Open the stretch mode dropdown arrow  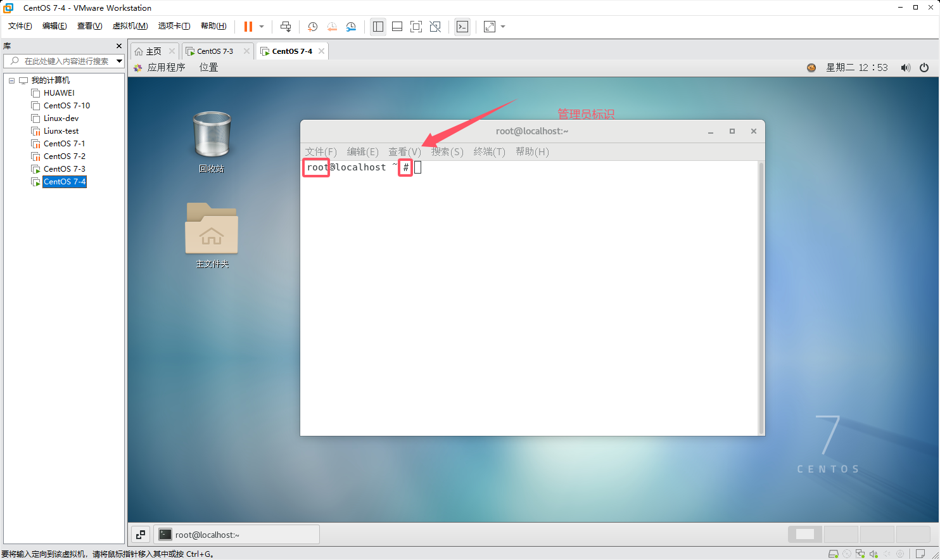[503, 27]
